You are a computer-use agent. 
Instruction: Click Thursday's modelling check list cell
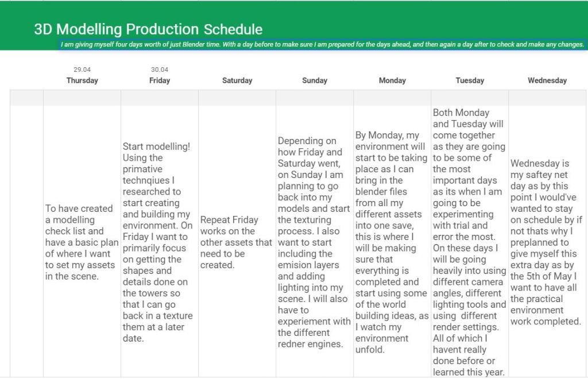(x=82, y=242)
